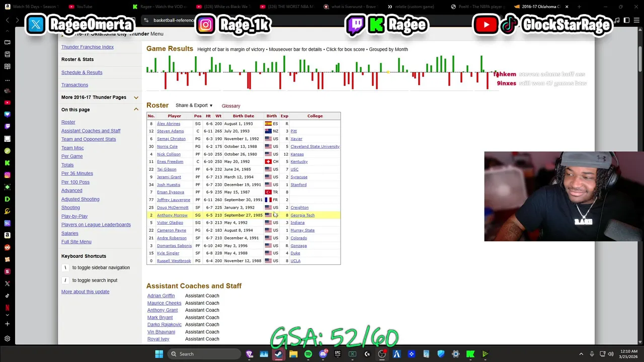Viewport: 644px width, 362px height.
Task: Open browser sidebar settings gear
Action: [7, 339]
